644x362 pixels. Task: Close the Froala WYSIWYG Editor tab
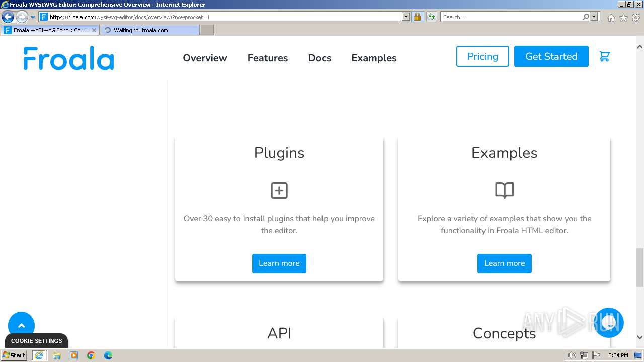click(x=94, y=30)
